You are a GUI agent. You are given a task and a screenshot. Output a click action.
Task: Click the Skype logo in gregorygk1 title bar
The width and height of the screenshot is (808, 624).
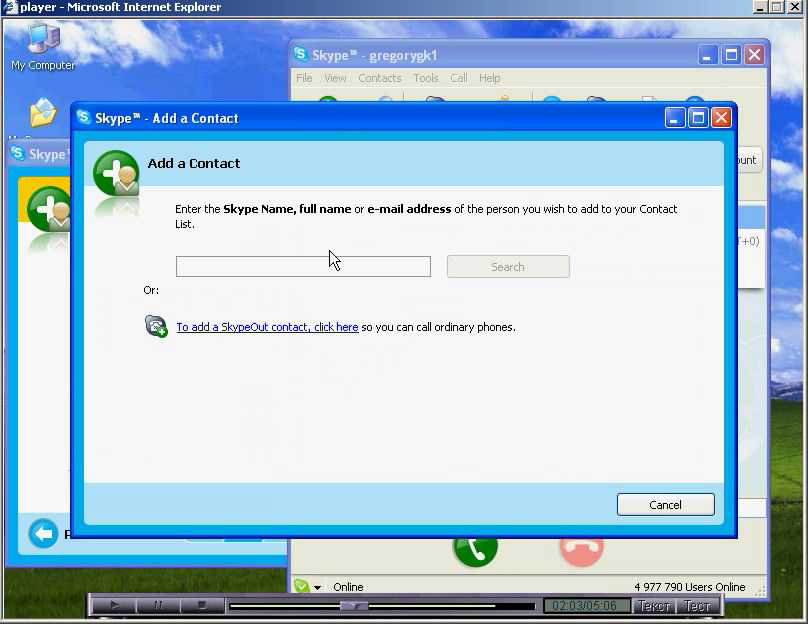[300, 54]
